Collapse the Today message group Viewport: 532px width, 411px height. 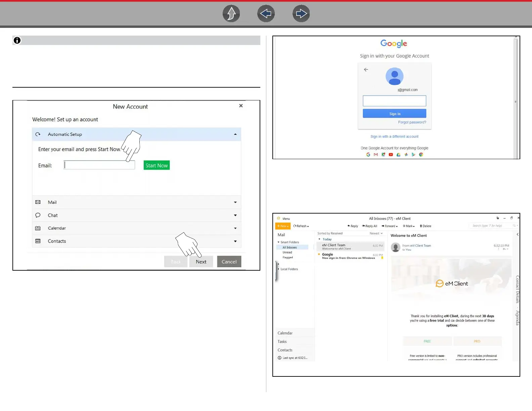click(x=319, y=239)
